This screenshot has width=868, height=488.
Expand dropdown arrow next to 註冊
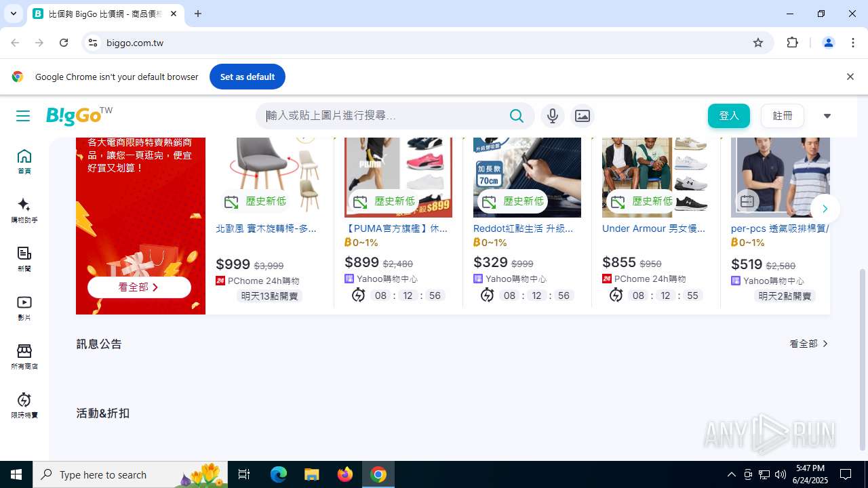(x=827, y=116)
